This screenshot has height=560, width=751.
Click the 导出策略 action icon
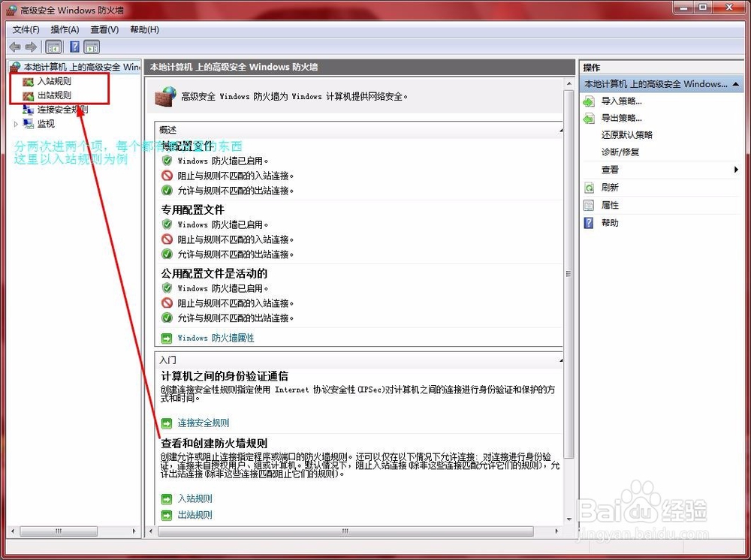(x=589, y=118)
